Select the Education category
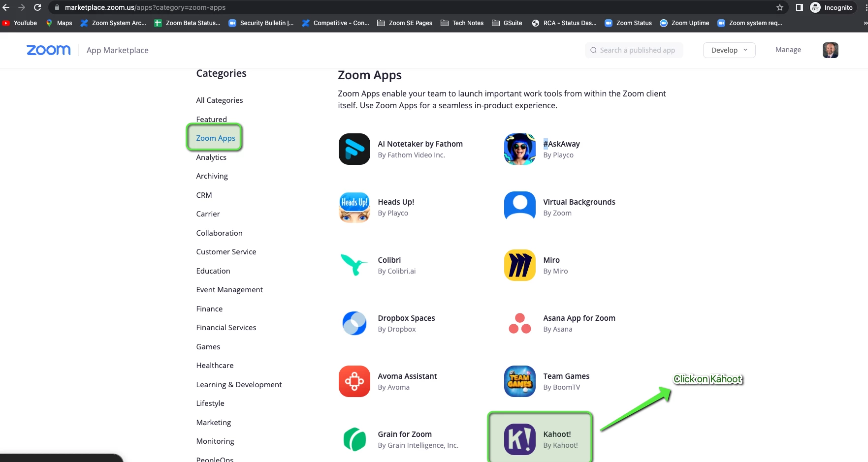 [x=213, y=271]
